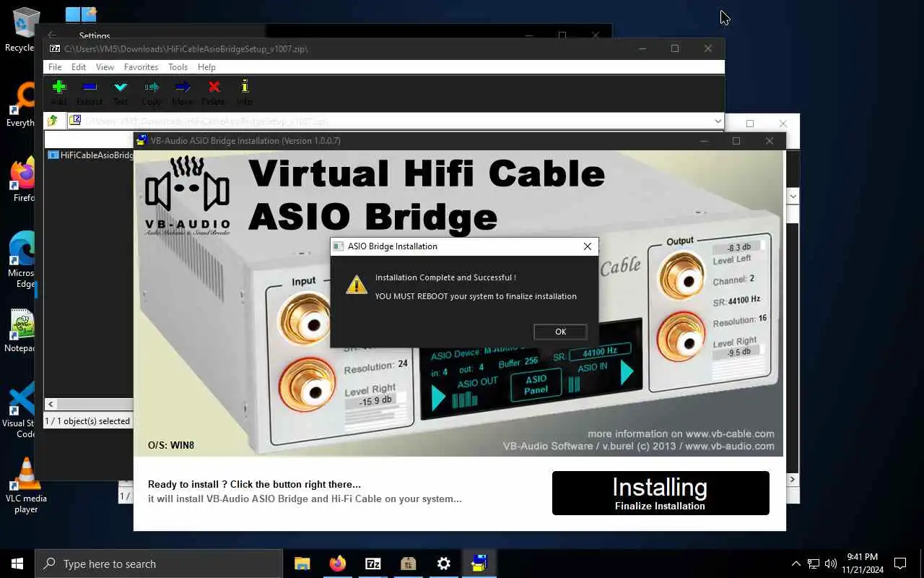Click the Copy icon in 7-Zip toolbar
The width and height of the screenshot is (924, 578).
click(x=152, y=92)
